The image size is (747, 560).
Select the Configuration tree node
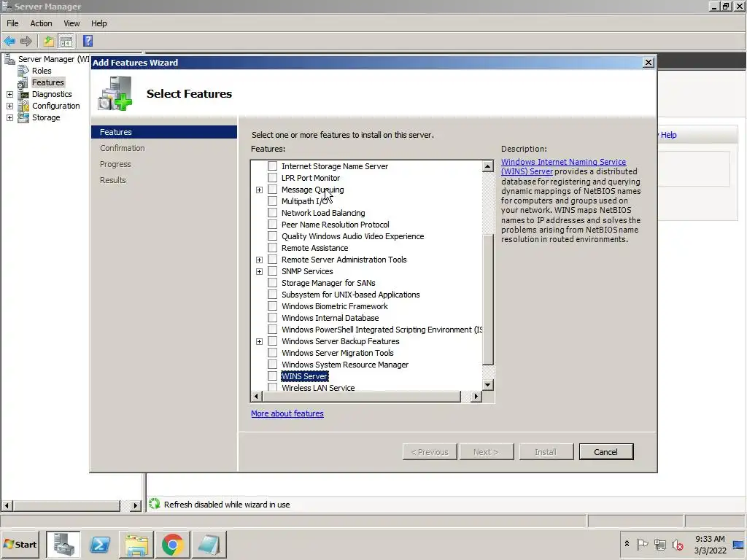55,106
